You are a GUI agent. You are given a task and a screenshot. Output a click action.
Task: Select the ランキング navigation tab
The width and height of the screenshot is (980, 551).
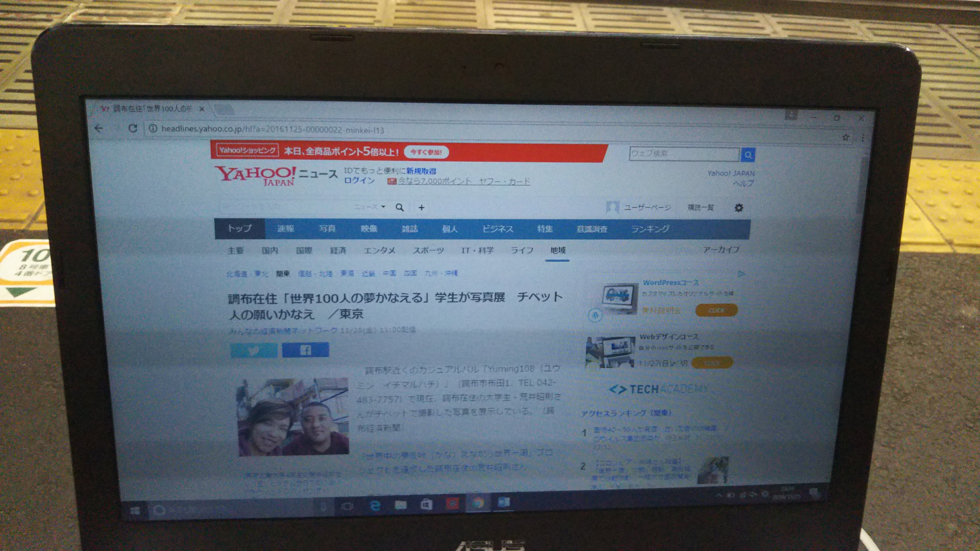(650, 229)
